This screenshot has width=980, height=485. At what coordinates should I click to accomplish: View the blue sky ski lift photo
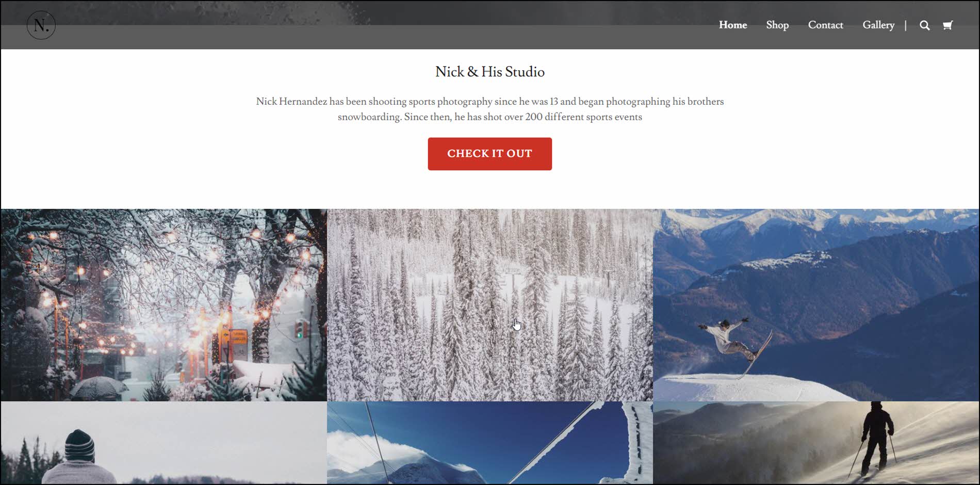point(490,443)
